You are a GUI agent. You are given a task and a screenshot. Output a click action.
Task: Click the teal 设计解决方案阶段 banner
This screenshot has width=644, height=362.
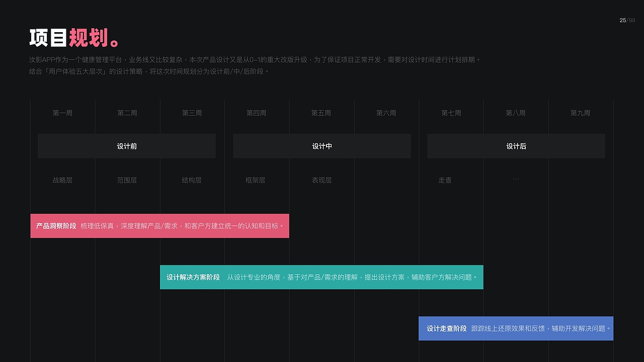[321, 277]
